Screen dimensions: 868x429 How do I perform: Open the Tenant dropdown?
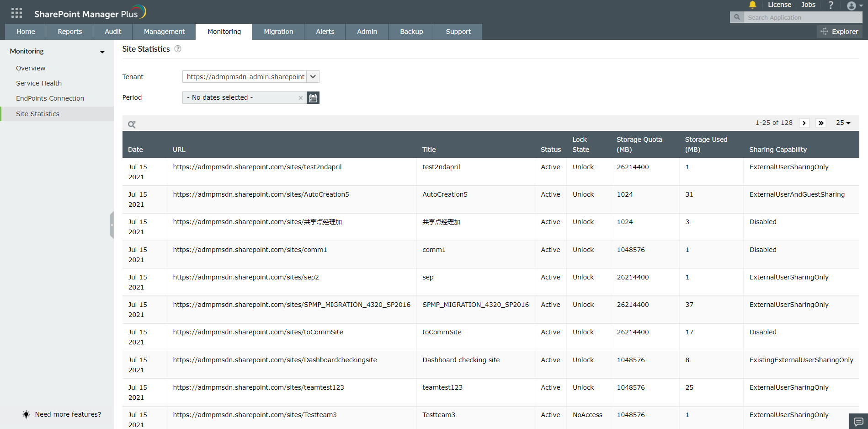tap(313, 76)
